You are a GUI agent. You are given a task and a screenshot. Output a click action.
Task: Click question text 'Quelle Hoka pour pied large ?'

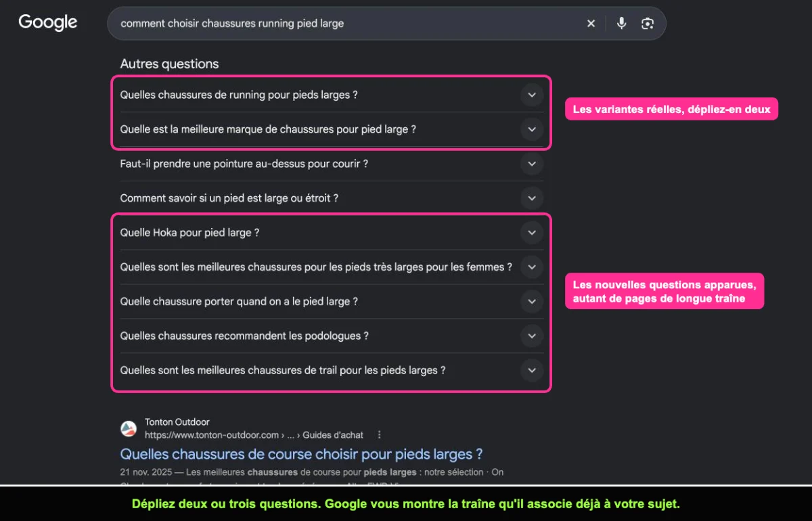[190, 233]
